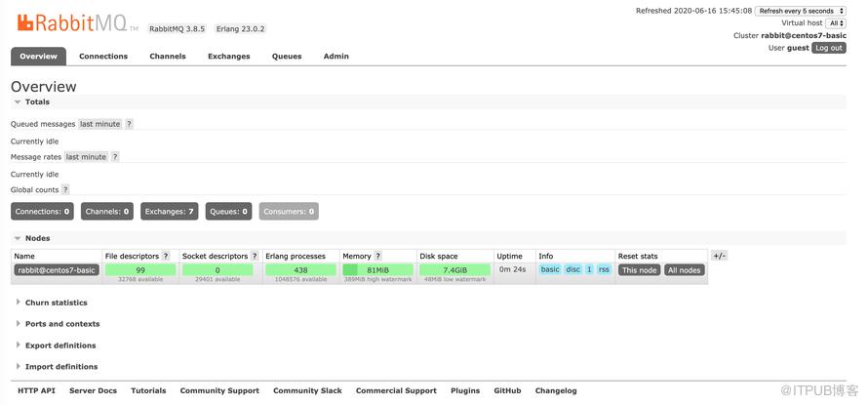Open the Community Support link

219,390
